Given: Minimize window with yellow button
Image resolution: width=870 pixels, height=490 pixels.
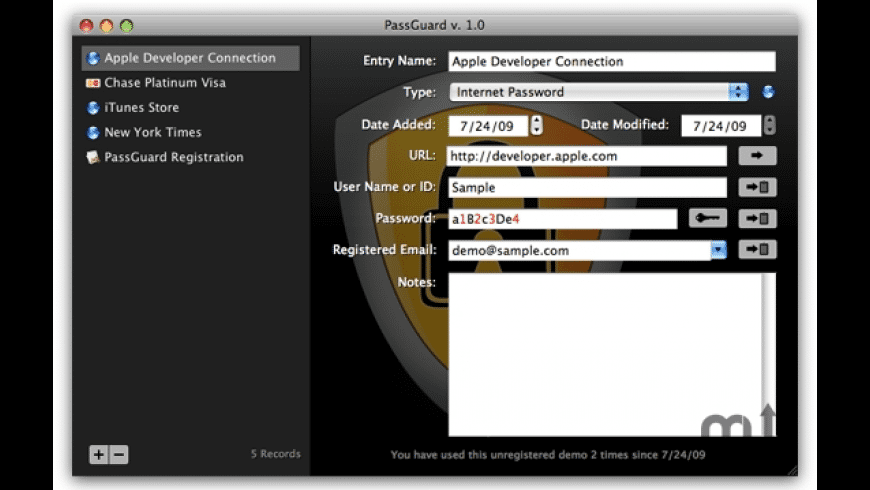Looking at the screenshot, I should coord(107,26).
